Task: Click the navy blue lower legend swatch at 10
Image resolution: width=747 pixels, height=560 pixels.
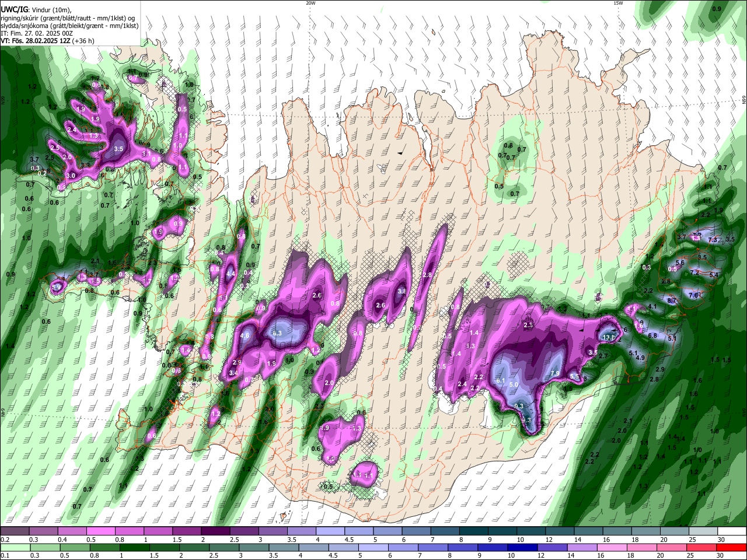Action: 521,547
